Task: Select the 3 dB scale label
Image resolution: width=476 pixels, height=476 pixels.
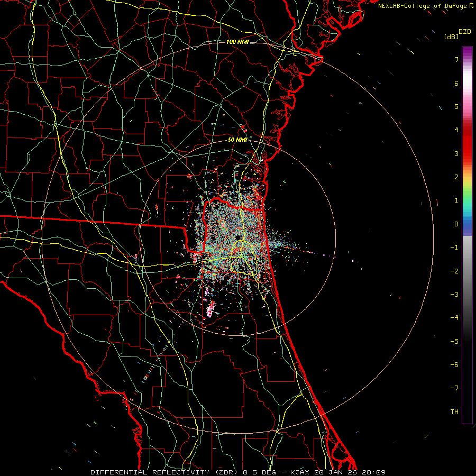Action: 456,153
